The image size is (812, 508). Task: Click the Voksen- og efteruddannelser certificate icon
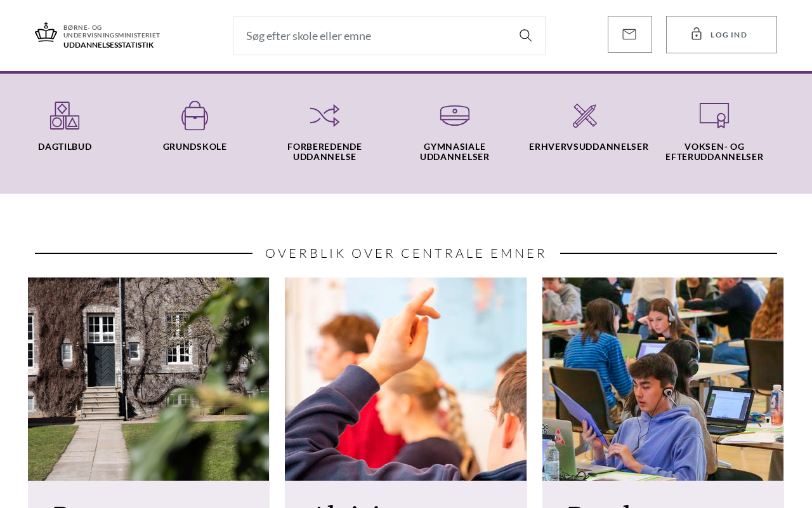714,116
